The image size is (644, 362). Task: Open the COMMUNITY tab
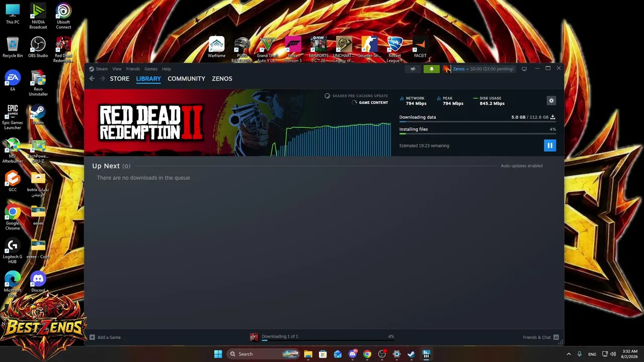pos(186,78)
